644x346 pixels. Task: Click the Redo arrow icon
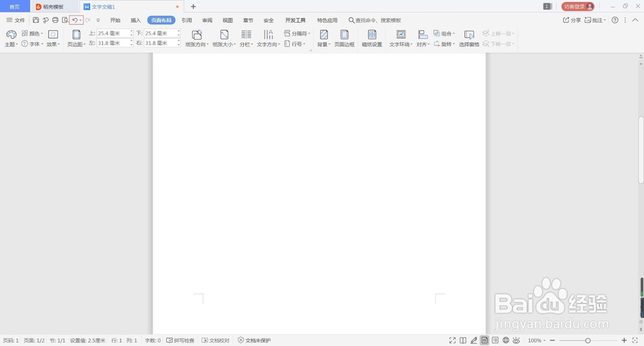click(88, 20)
